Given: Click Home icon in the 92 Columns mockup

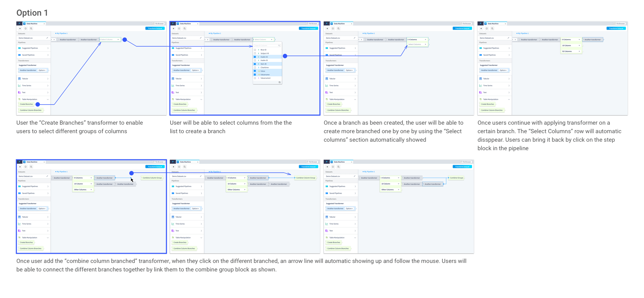Looking at the screenshot, I should [481, 29].
